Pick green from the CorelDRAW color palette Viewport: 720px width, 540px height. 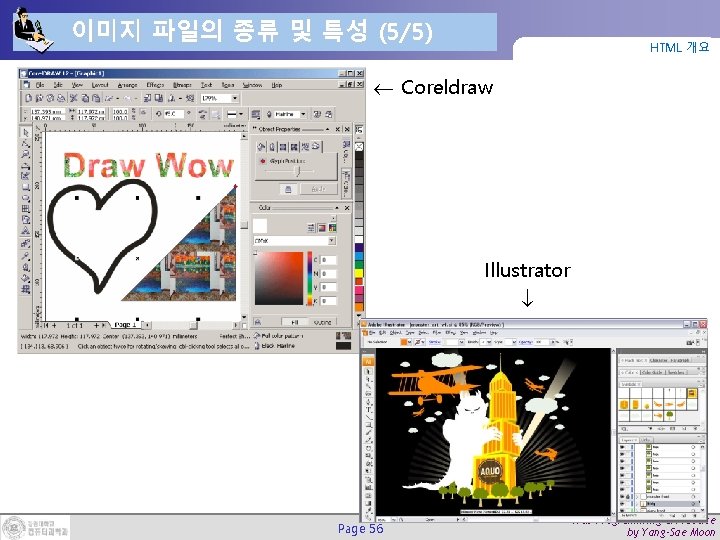coord(359,264)
